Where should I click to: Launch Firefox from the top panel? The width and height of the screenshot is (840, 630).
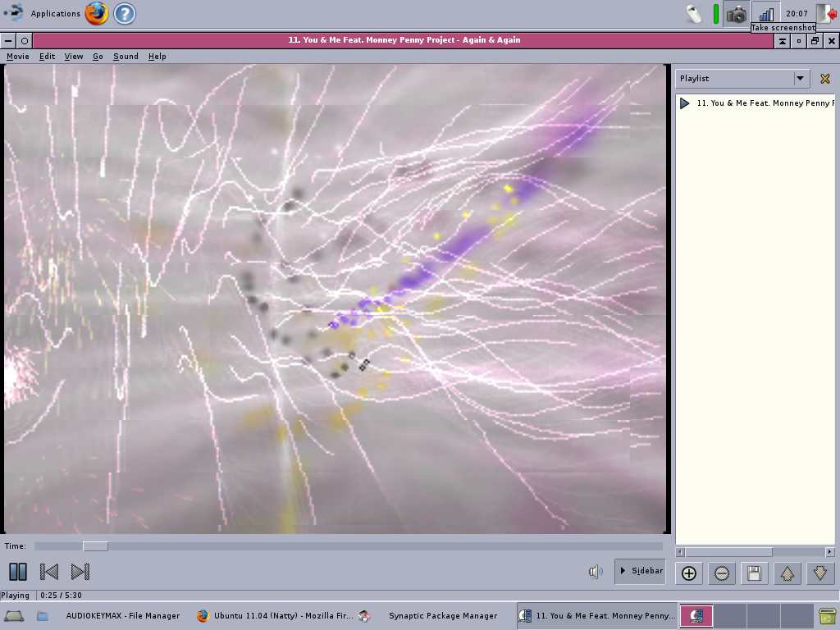pyautogui.click(x=97, y=13)
